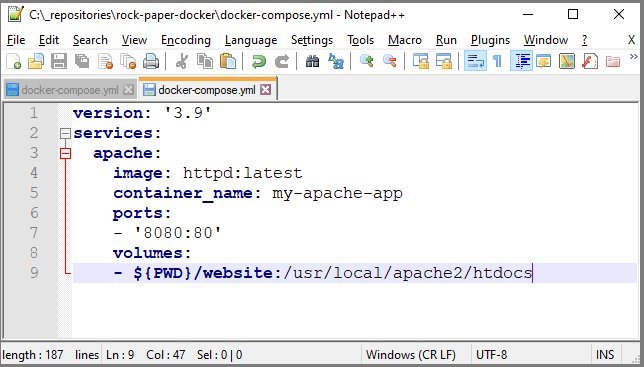This screenshot has height=367, width=644.
Task: Cut selection using the scissors icon
Action: (x=181, y=62)
